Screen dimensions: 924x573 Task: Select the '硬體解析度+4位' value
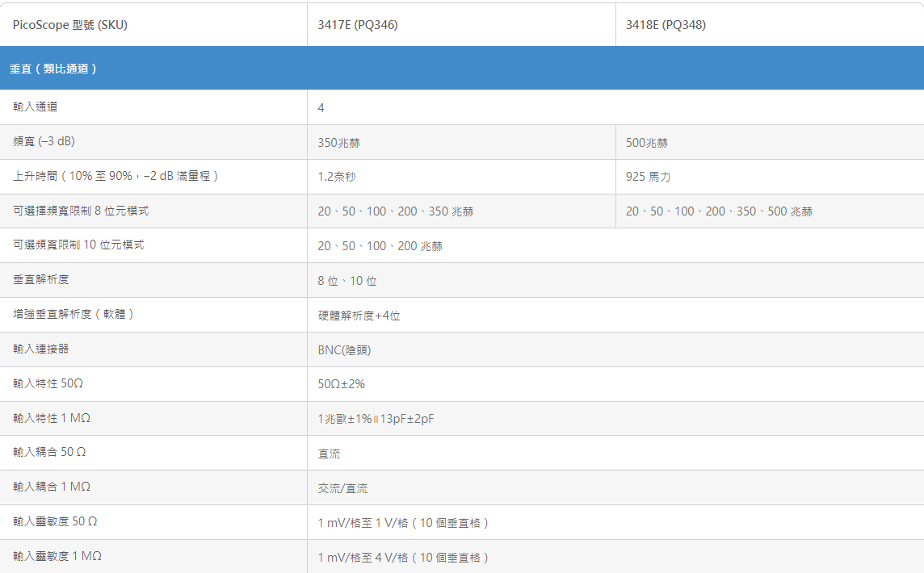[359, 316]
